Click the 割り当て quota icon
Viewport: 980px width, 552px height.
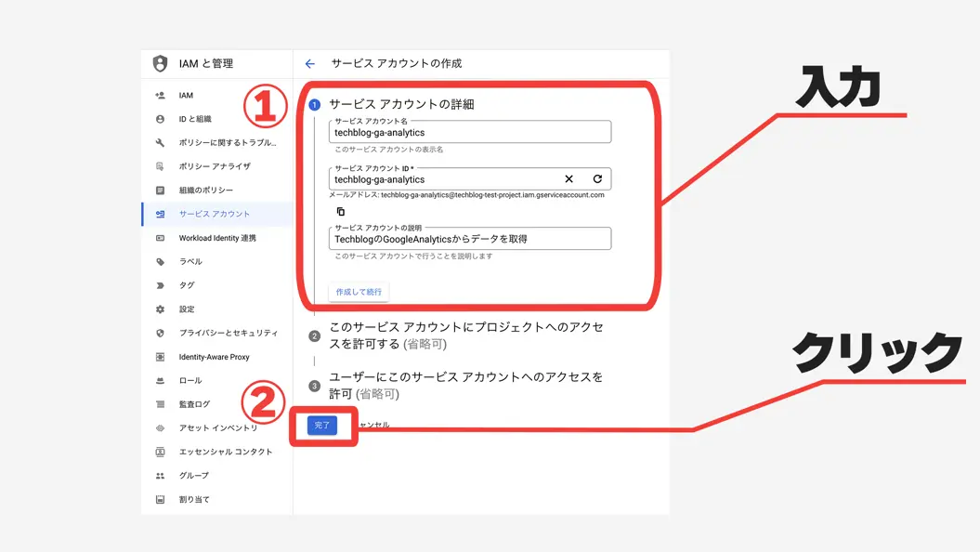[160, 499]
